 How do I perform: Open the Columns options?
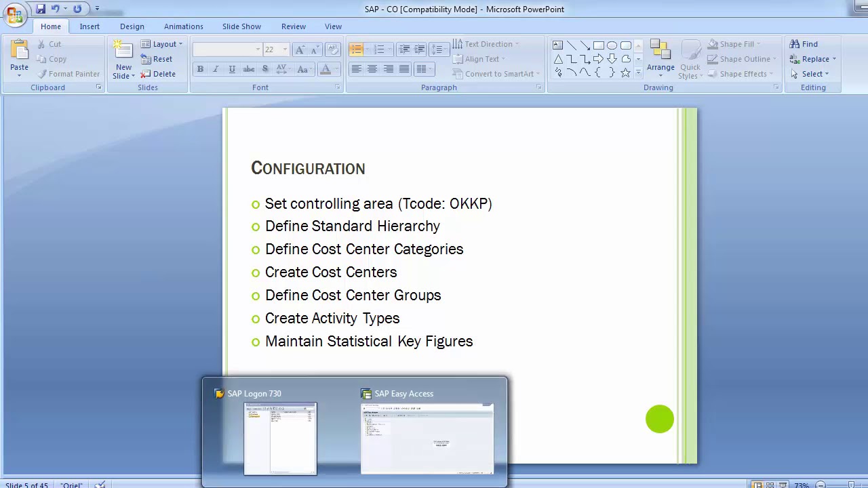click(423, 69)
